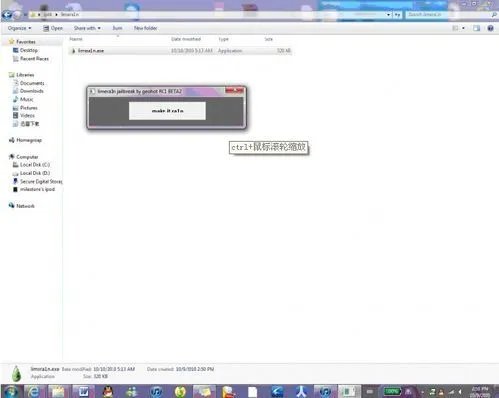The image size is (499, 398).
Task: Click Open in the Explorer toolbar
Action: (x=53, y=28)
